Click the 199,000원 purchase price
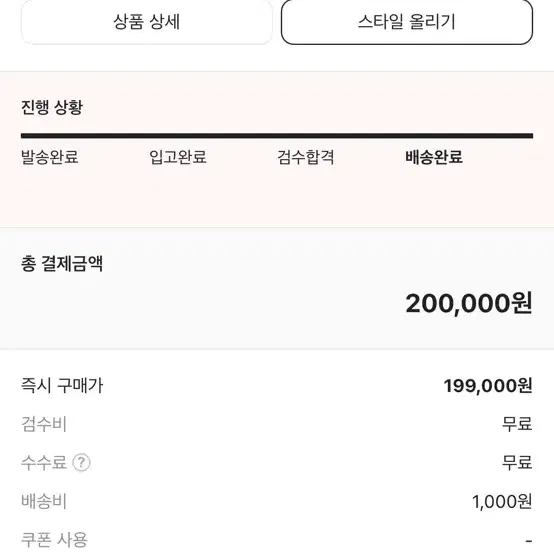 tap(488, 386)
